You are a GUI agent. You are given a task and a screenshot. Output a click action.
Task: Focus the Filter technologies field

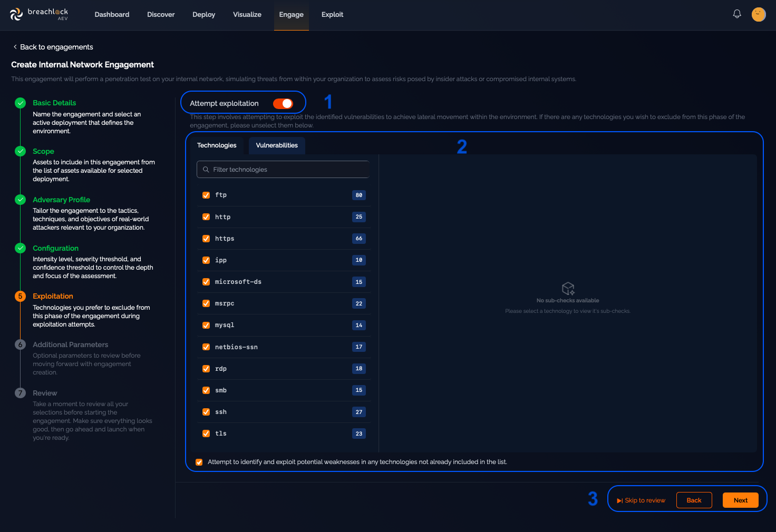pos(283,170)
